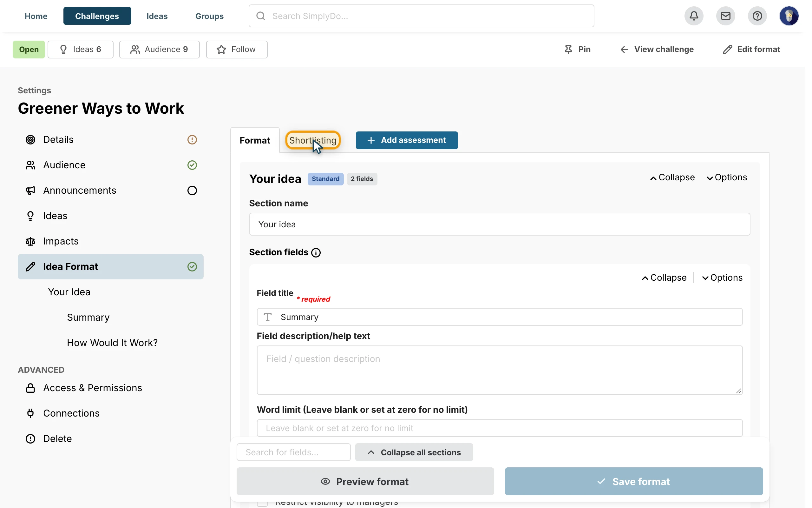Open the Ideas 6 counter button
Image resolution: width=812 pixels, height=508 pixels.
point(81,50)
